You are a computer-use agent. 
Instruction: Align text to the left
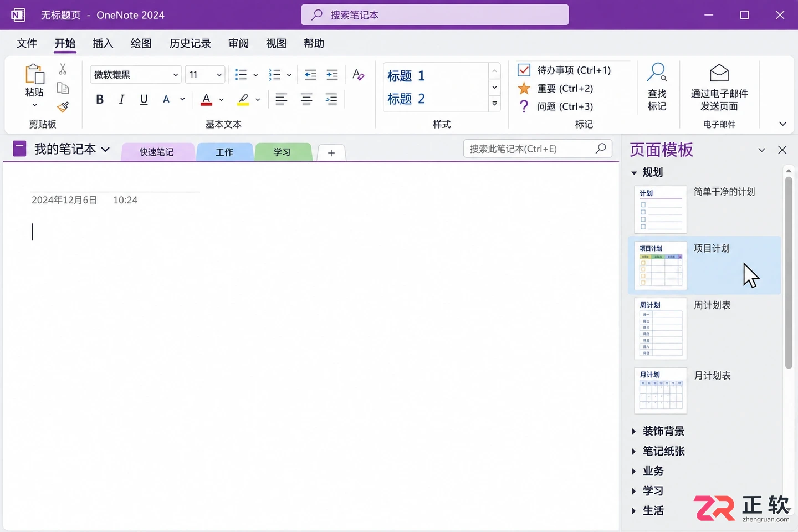pyautogui.click(x=282, y=99)
